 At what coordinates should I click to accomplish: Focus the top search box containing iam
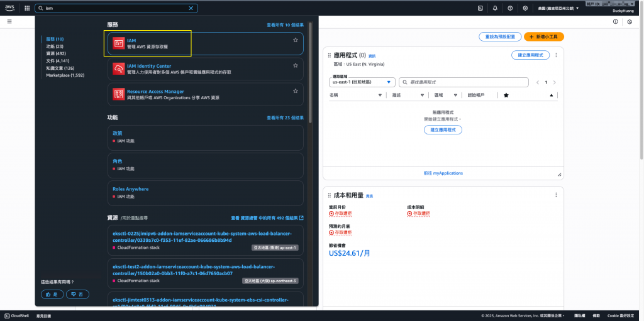point(116,8)
